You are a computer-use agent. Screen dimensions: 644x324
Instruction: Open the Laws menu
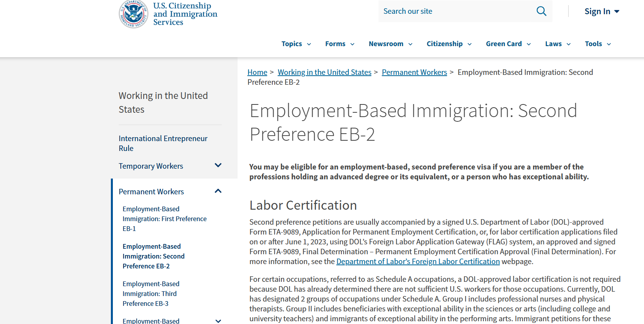click(x=558, y=44)
